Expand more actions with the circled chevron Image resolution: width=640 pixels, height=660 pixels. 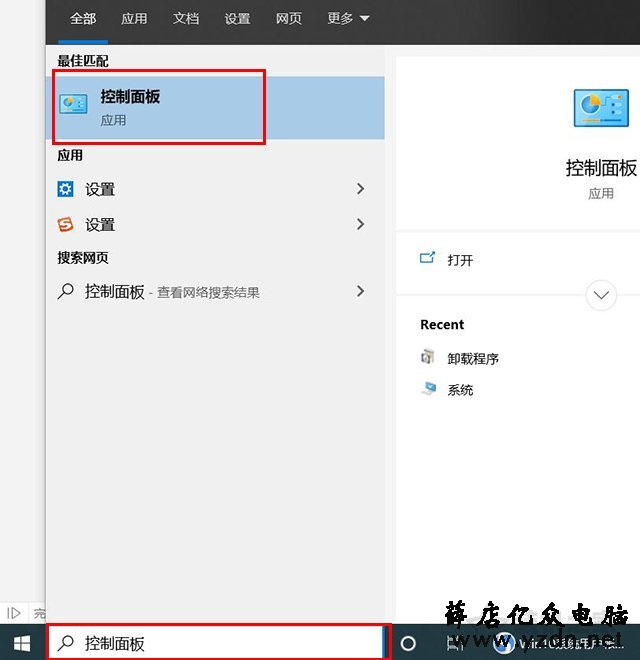pos(601,295)
